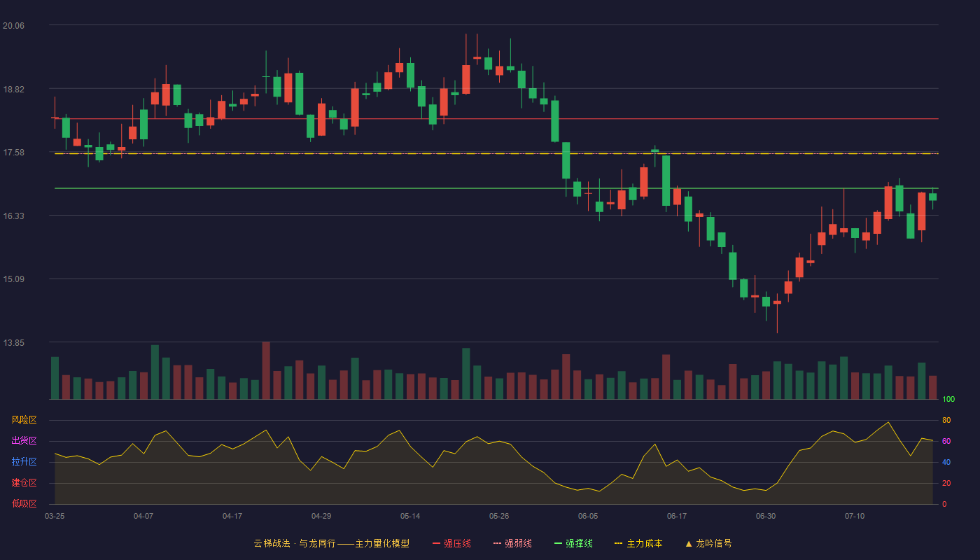
Task: Click the 18.82 price axis label
Action: point(13,90)
